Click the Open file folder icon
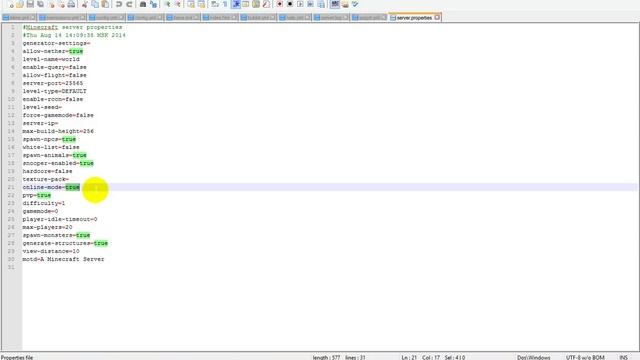The height and width of the screenshot is (360, 640). (20, 4)
